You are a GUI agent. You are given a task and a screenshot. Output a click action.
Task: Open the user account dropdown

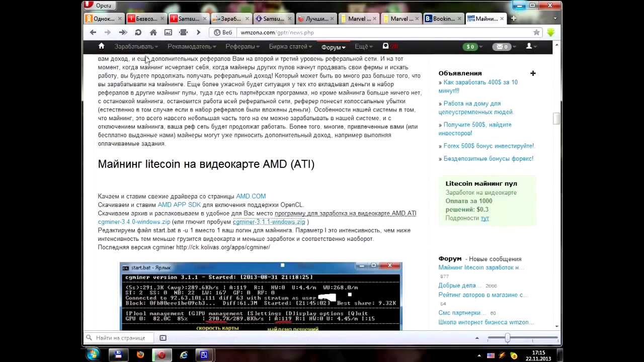pos(531,46)
